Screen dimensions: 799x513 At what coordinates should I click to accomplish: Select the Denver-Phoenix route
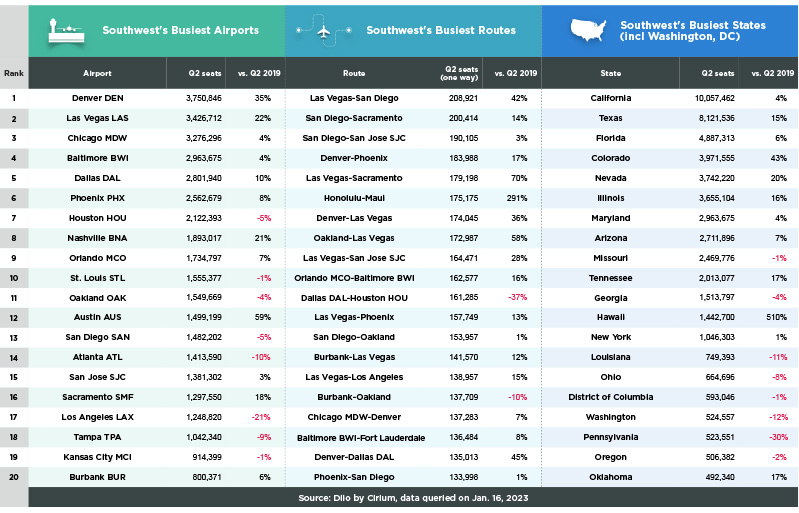354,158
